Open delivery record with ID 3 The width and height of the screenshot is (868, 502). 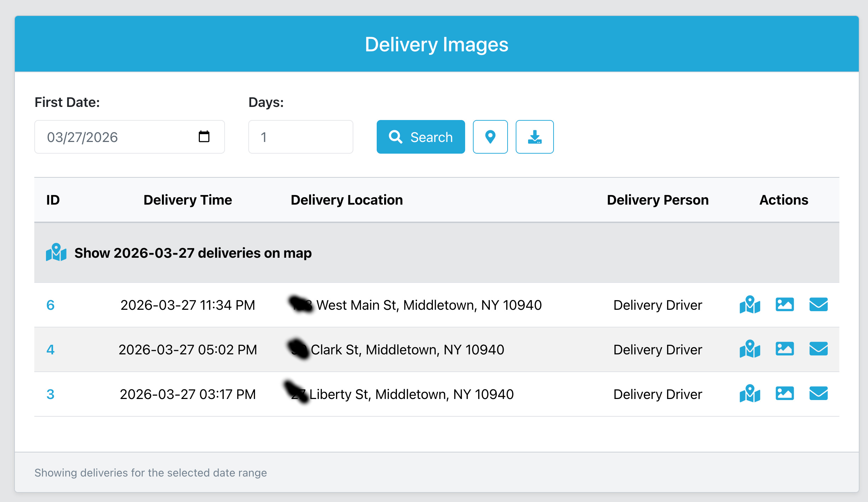click(51, 394)
